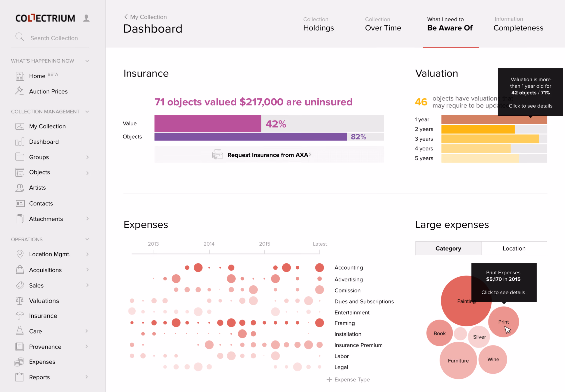Click the Dashboard bar chart icon
565x392 pixels.
click(x=20, y=142)
